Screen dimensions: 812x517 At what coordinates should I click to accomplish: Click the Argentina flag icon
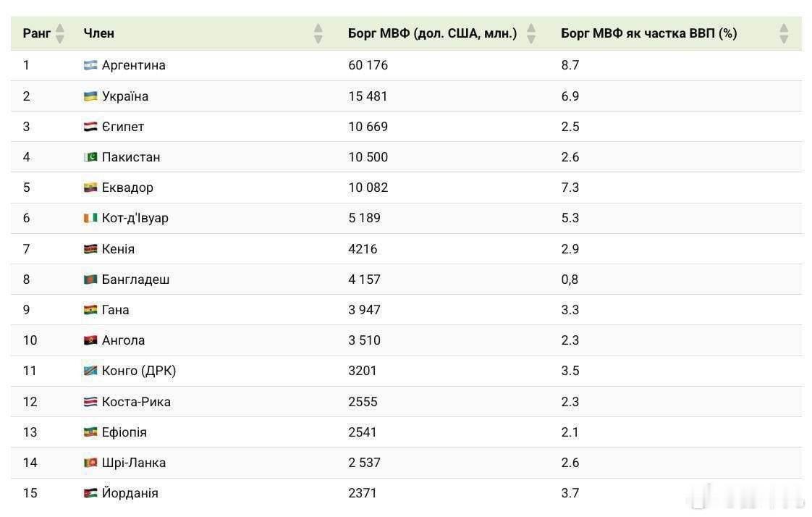pos(90,64)
